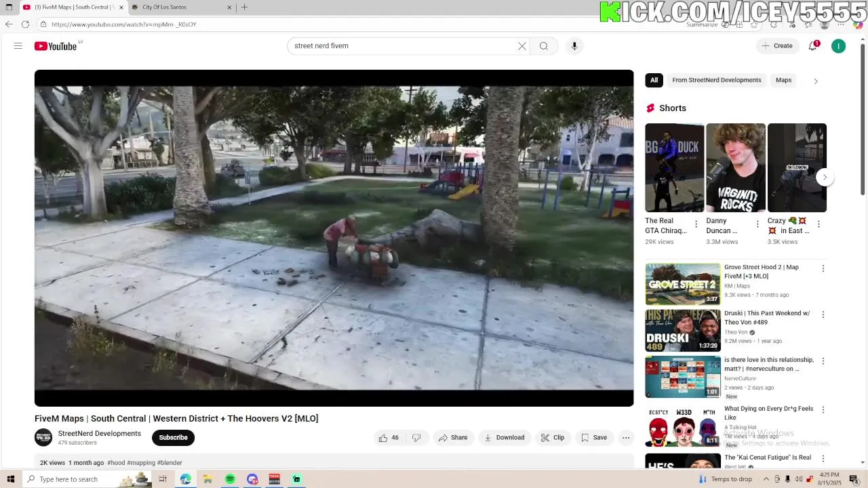
Task: Open Spotify from the taskbar
Action: [x=230, y=479]
